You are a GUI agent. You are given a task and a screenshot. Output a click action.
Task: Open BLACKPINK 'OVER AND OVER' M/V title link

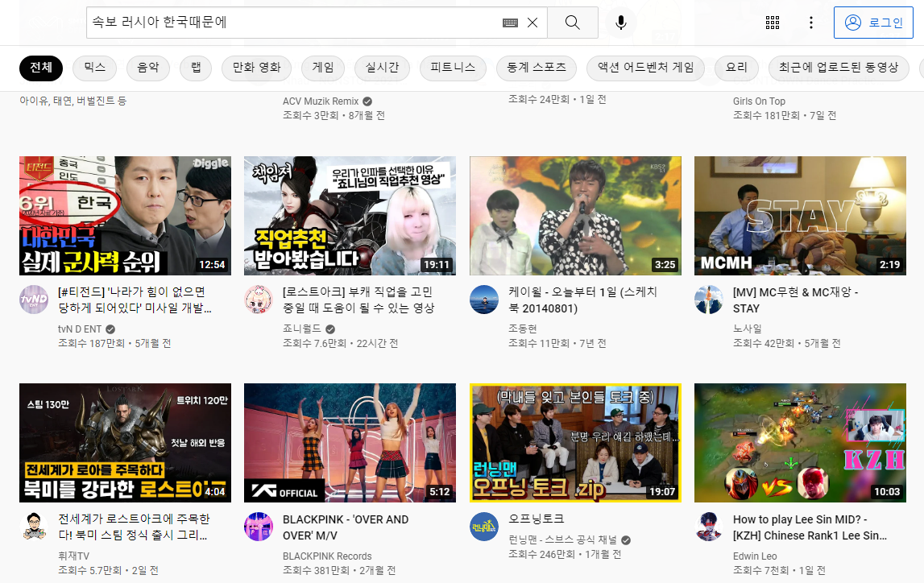(346, 527)
